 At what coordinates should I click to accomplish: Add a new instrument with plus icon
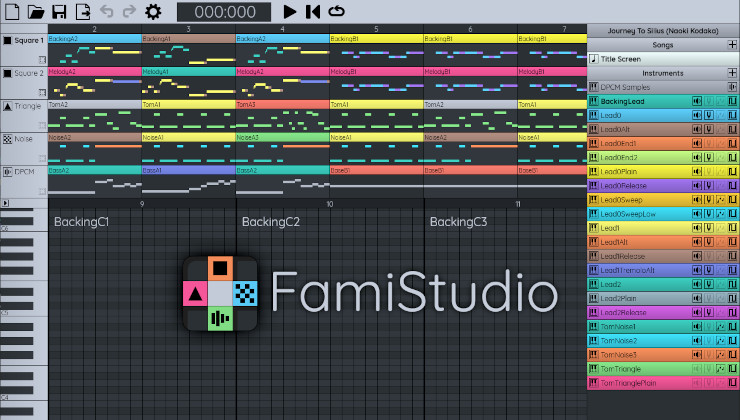(732, 73)
